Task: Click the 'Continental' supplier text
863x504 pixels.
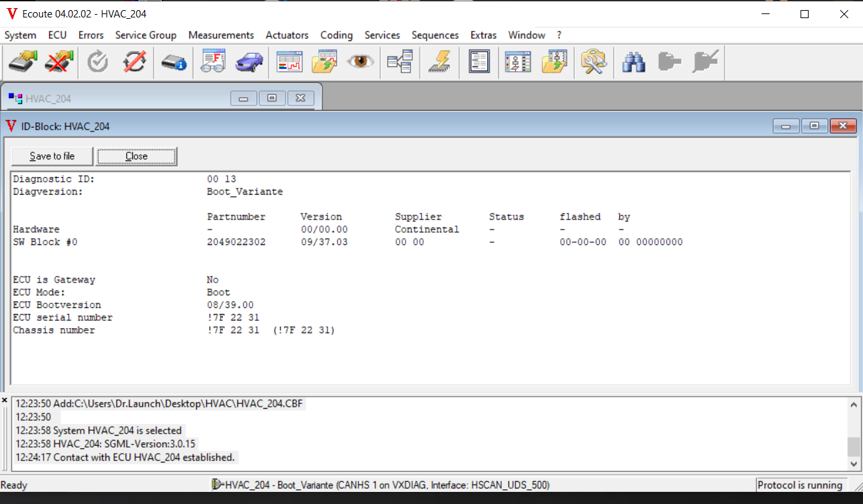Action: 427,230
